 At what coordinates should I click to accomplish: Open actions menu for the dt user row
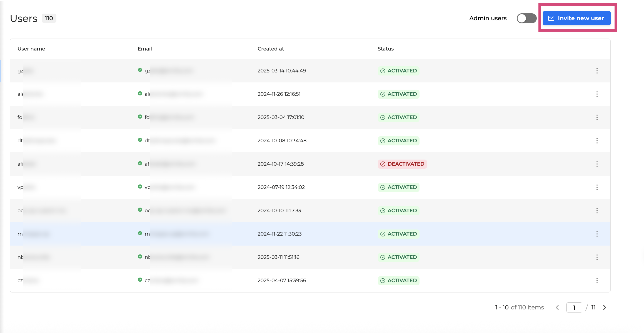click(597, 141)
